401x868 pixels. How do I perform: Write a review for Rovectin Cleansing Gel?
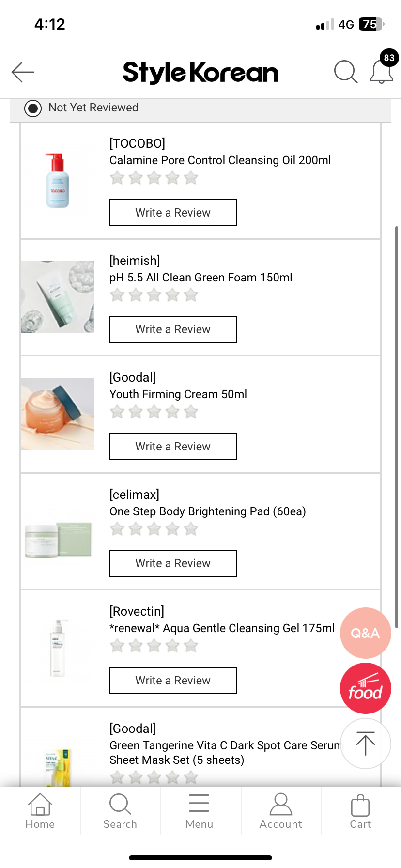(x=173, y=681)
